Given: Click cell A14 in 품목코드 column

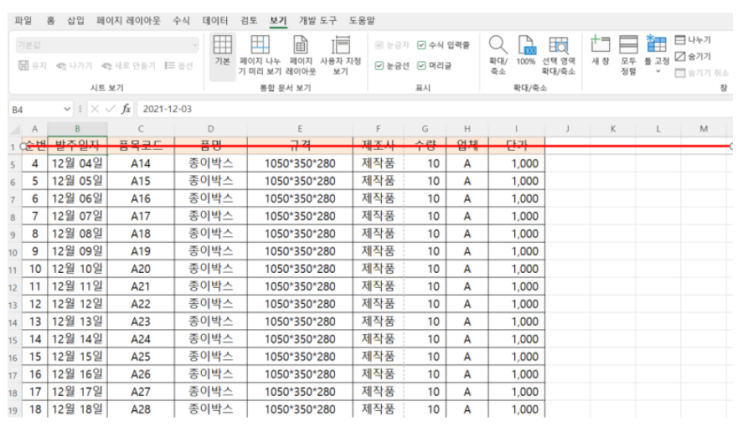Looking at the screenshot, I should [x=141, y=164].
